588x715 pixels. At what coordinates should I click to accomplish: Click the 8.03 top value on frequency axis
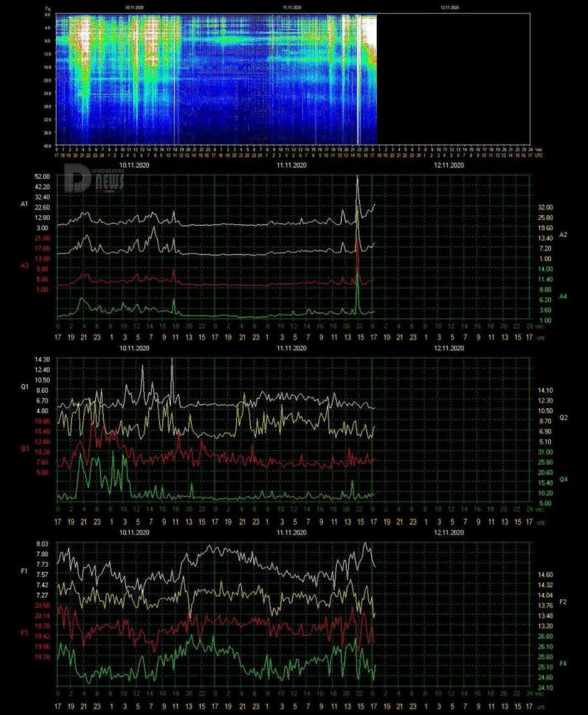pyautogui.click(x=42, y=543)
